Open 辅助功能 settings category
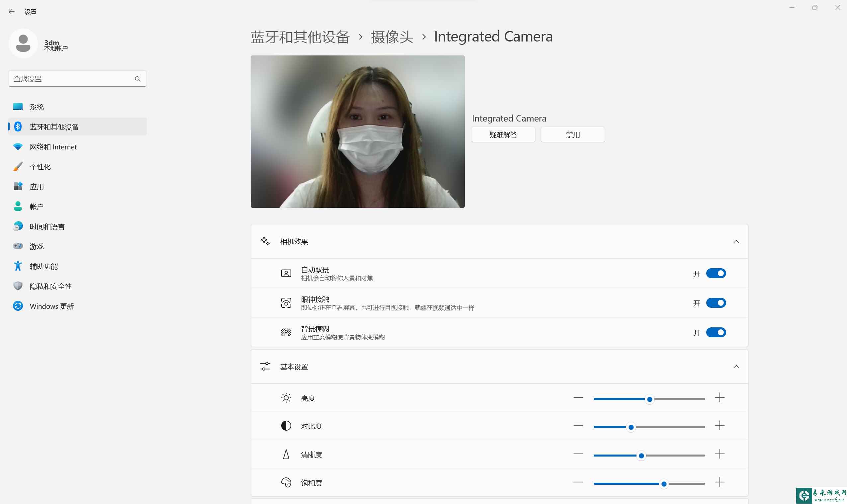This screenshot has width=847, height=504. [x=77, y=266]
